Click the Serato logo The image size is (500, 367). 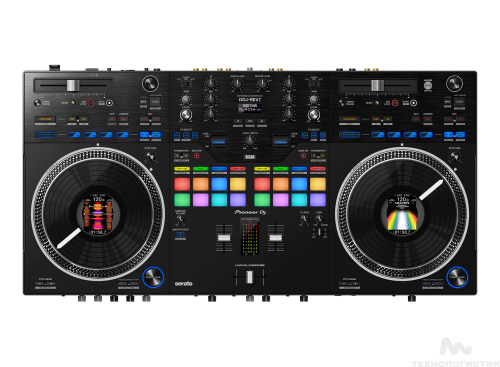[184, 284]
